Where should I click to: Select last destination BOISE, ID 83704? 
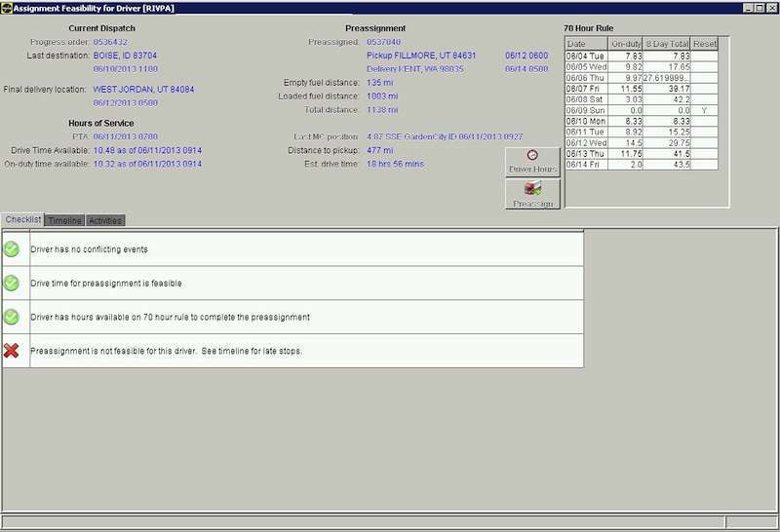pyautogui.click(x=125, y=56)
